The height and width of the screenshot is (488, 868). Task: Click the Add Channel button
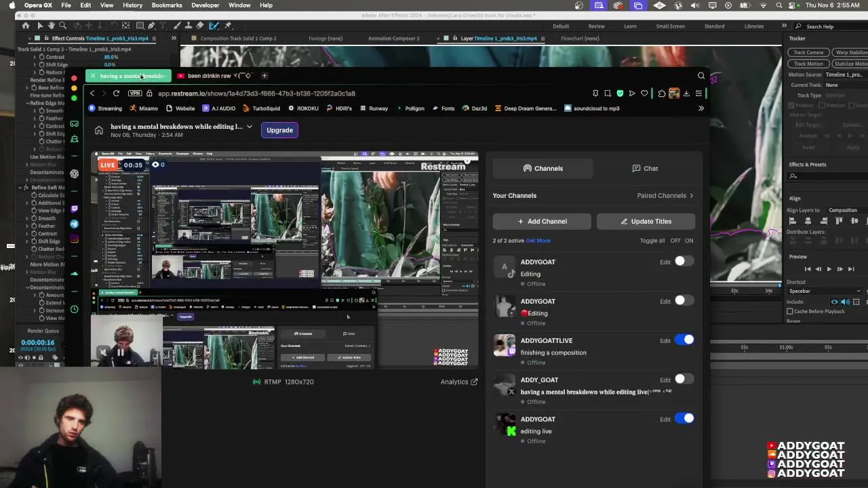point(542,221)
